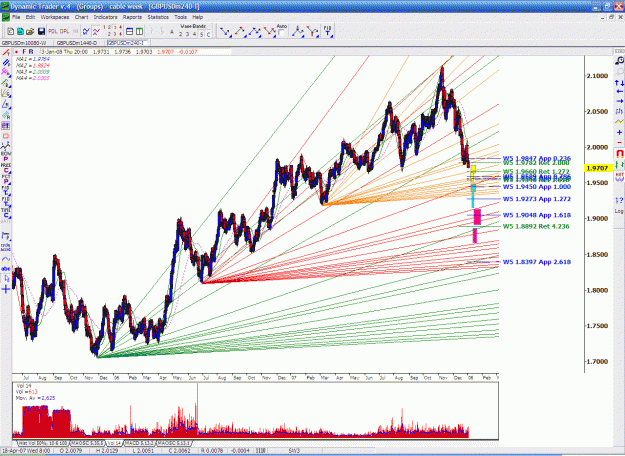The width and height of the screenshot is (625, 456).
Task: Click the open folder icon in toolbar
Action: click(30, 31)
